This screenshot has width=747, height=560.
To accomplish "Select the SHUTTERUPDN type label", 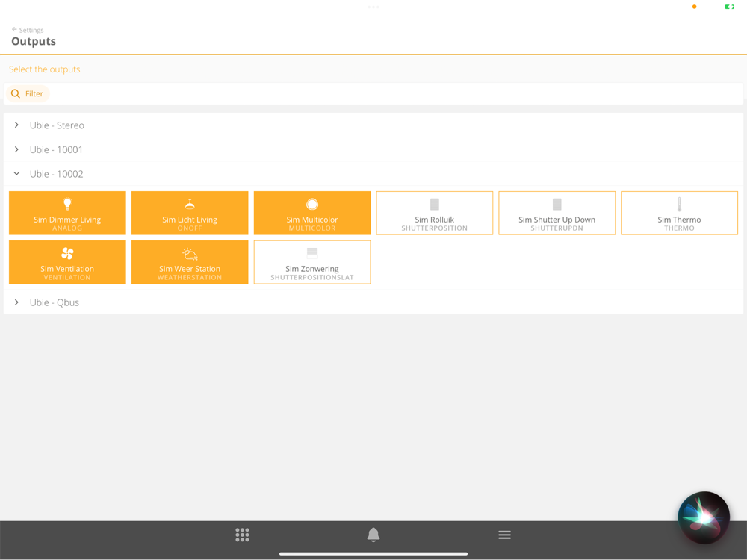I will (557, 228).
